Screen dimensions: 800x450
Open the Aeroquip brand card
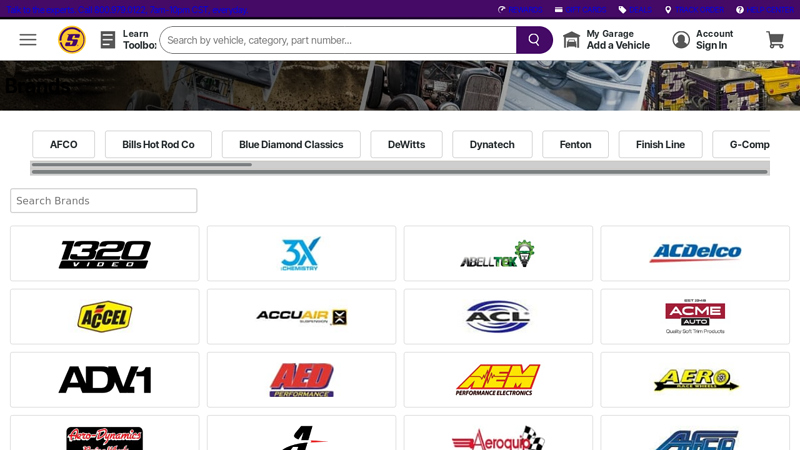[498, 433]
